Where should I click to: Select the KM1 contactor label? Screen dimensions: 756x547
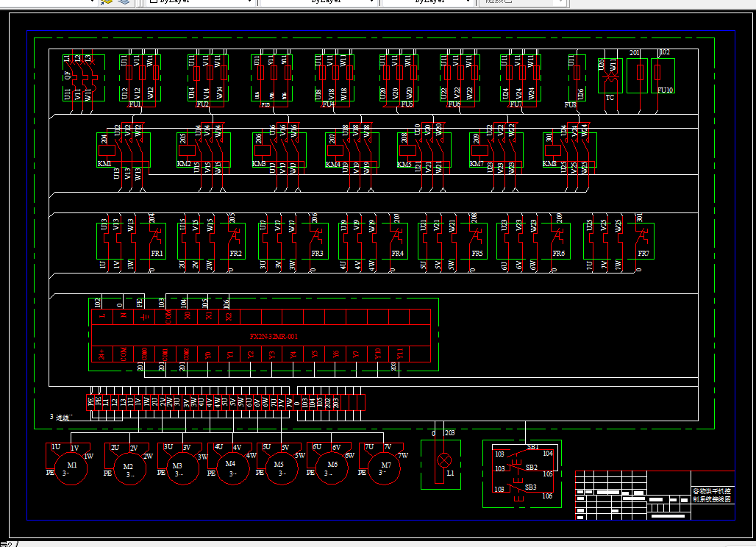click(x=104, y=164)
